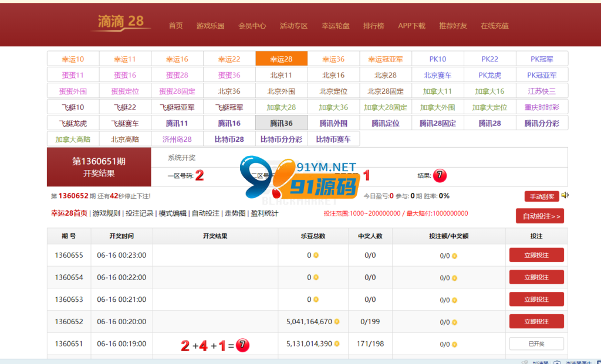Click the 已开奖 button for period 1360651
The width and height of the screenshot is (601, 364).
(536, 343)
